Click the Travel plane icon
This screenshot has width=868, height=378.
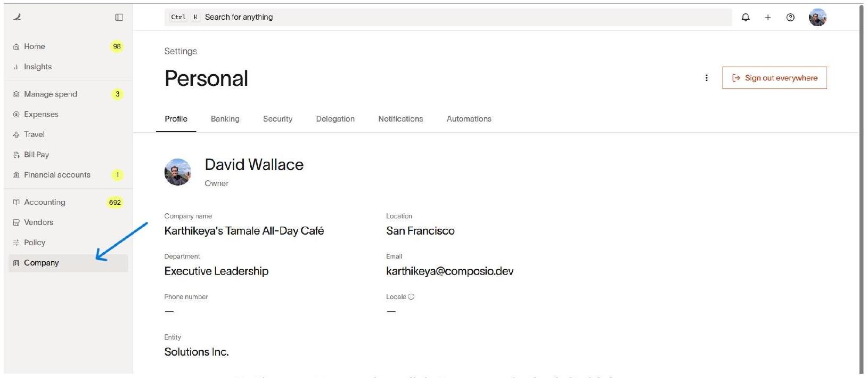click(x=16, y=134)
